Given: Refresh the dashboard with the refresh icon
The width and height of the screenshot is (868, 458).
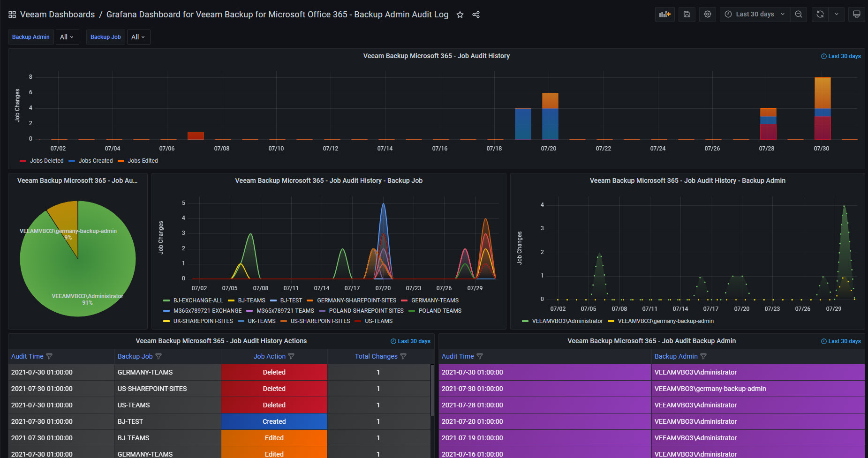Looking at the screenshot, I should 820,14.
